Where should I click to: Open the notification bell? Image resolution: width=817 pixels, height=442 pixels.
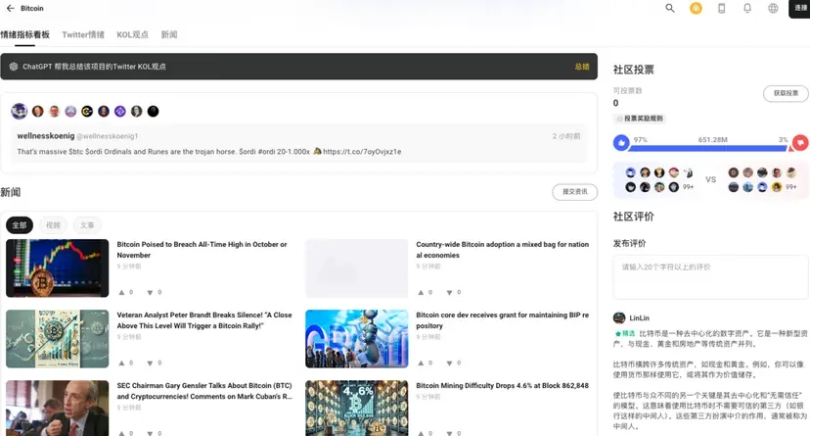pos(747,8)
